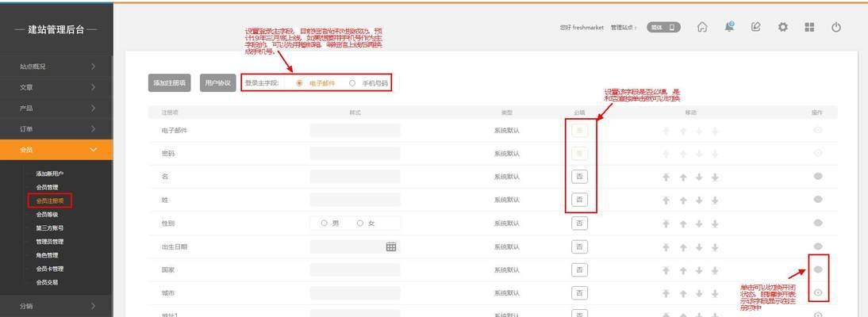Image resolution: width=868 pixels, height=317 pixels.
Task: Collapse the 会员 sidebar section
Action: coord(56,150)
